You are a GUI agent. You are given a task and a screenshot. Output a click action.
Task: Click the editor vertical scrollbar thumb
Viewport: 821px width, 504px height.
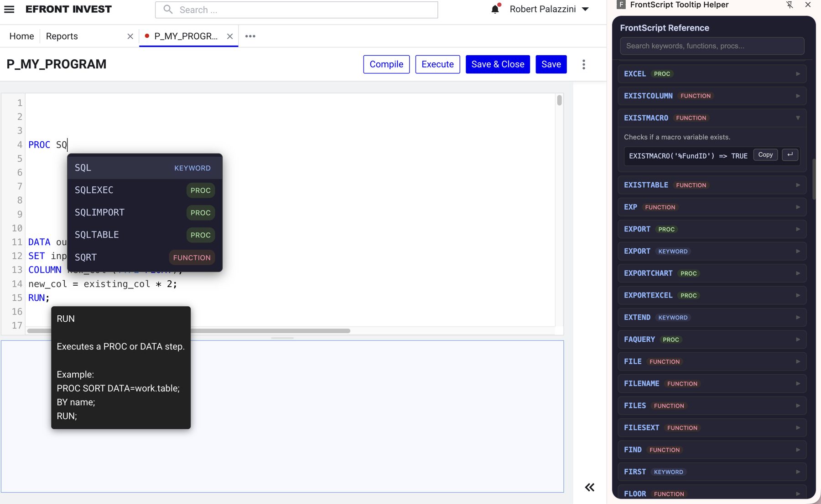pos(559,100)
